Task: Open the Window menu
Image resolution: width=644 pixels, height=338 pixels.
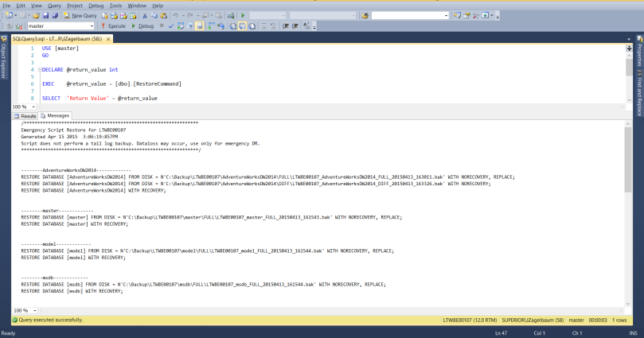Action: 137,6
